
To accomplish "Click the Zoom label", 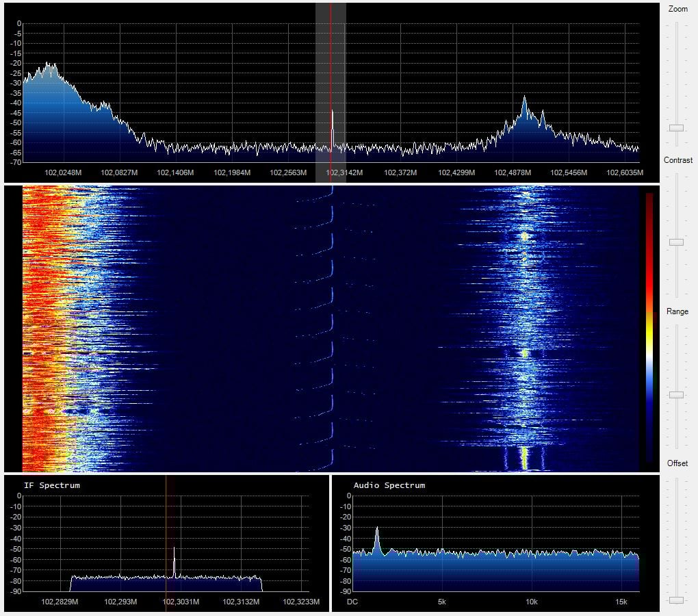I will (x=677, y=9).
